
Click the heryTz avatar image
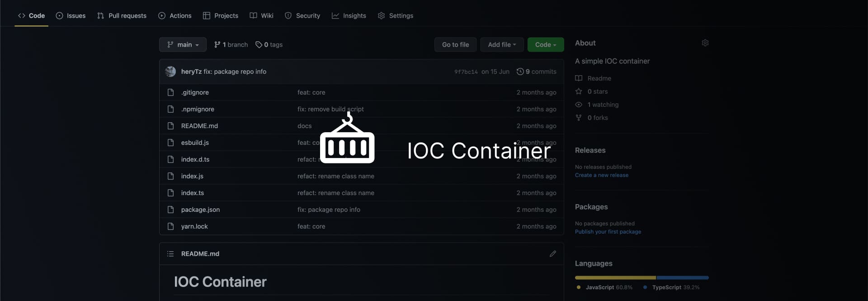point(170,72)
